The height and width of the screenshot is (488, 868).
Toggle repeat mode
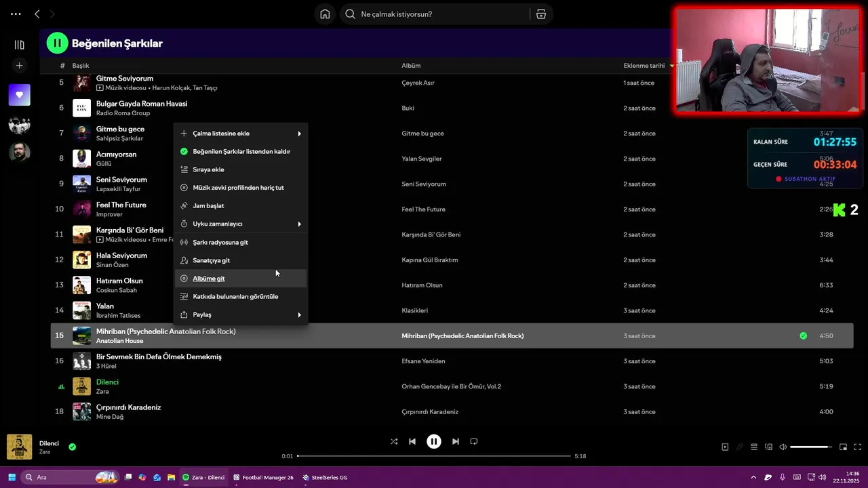pos(474,441)
